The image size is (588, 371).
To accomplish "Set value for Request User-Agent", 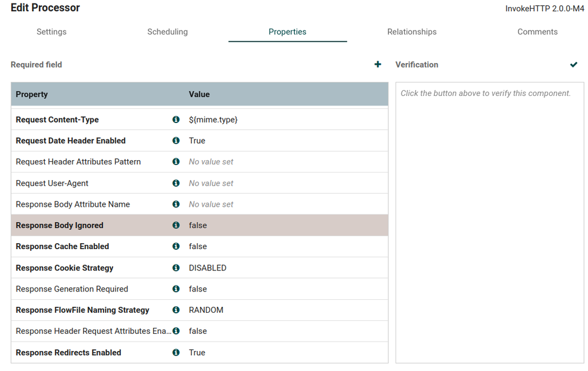I will pyautogui.click(x=211, y=183).
